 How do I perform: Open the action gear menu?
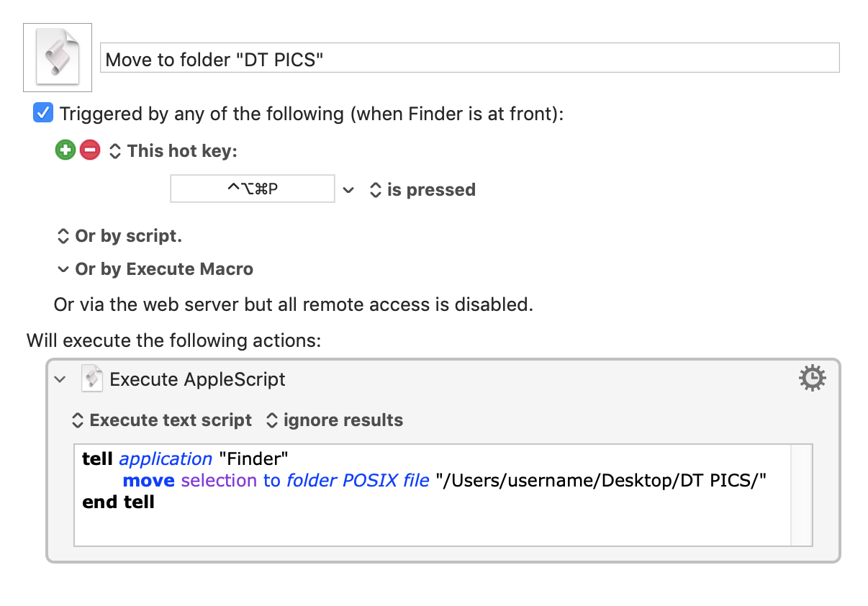click(x=813, y=378)
